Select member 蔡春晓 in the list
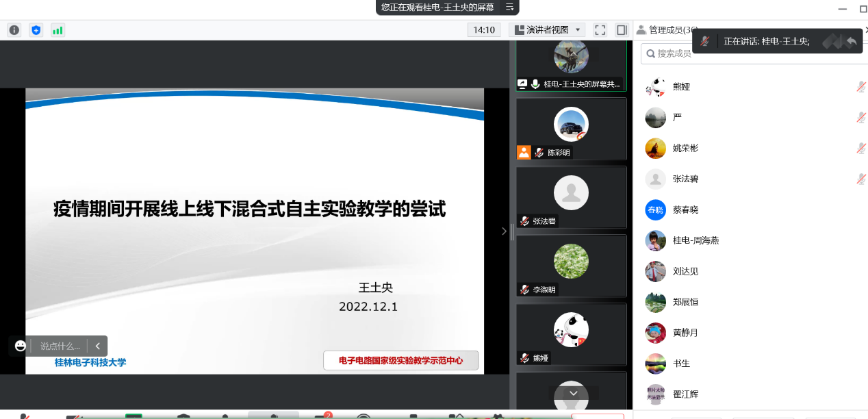Viewport: 868px width, 419px height. (685, 209)
